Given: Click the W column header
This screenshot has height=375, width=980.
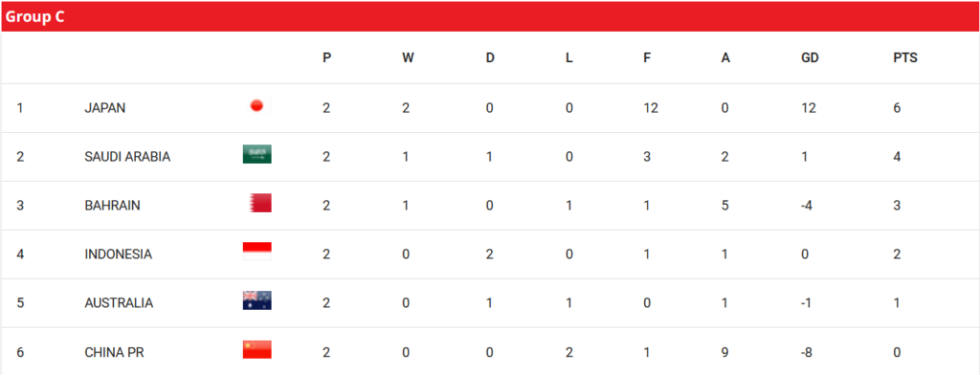Looking at the screenshot, I should [x=408, y=58].
